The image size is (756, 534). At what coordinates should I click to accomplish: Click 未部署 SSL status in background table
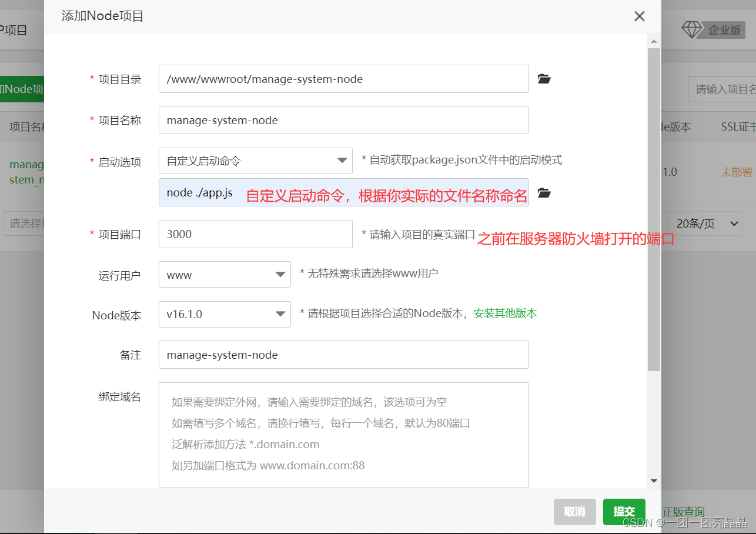737,172
